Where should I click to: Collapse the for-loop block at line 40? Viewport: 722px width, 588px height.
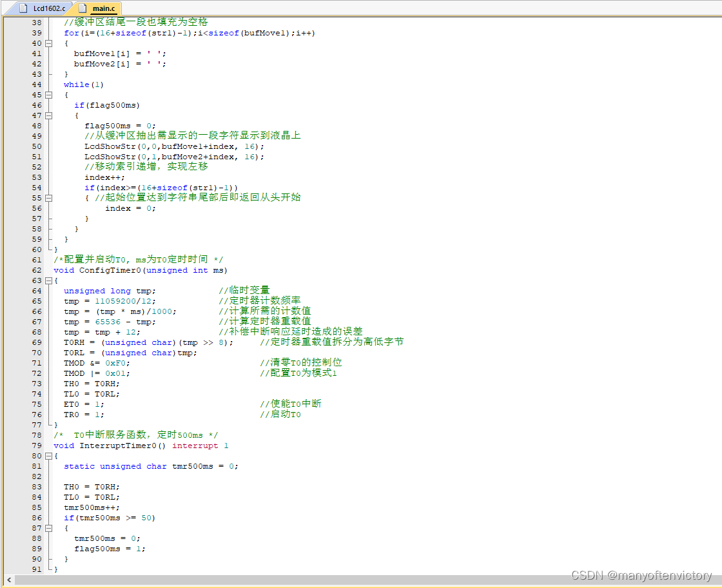tap(49, 43)
